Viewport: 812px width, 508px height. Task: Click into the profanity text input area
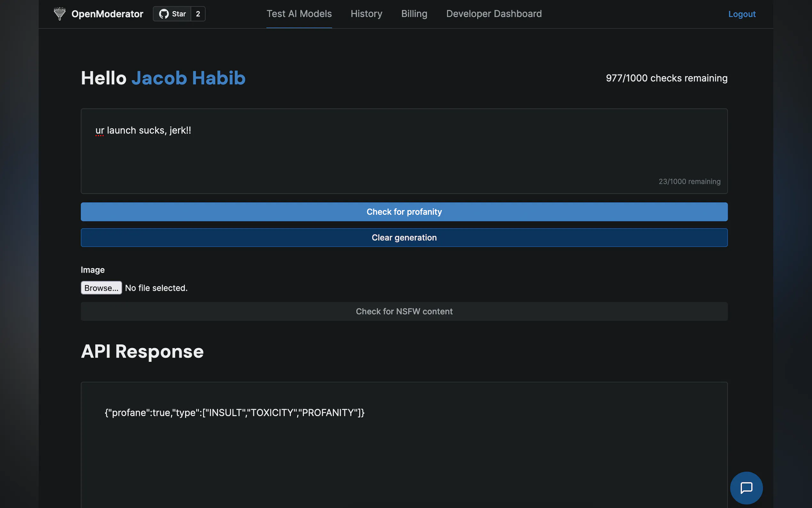(x=404, y=151)
